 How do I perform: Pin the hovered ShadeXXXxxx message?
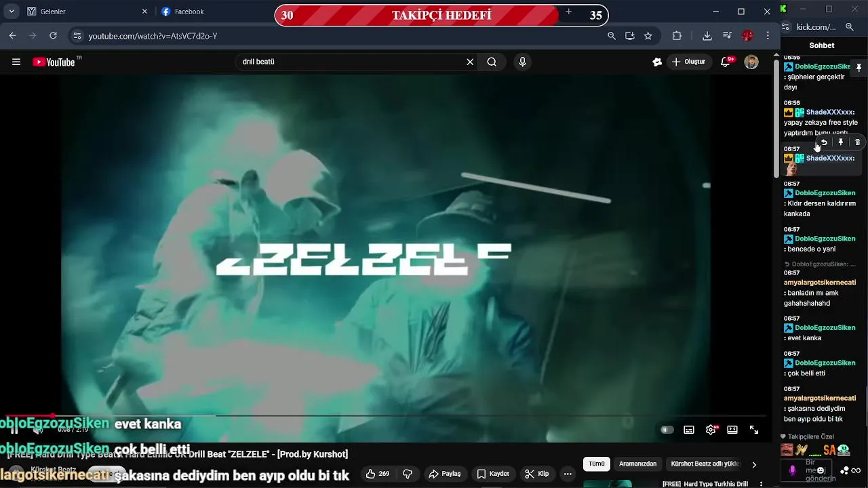(841, 142)
